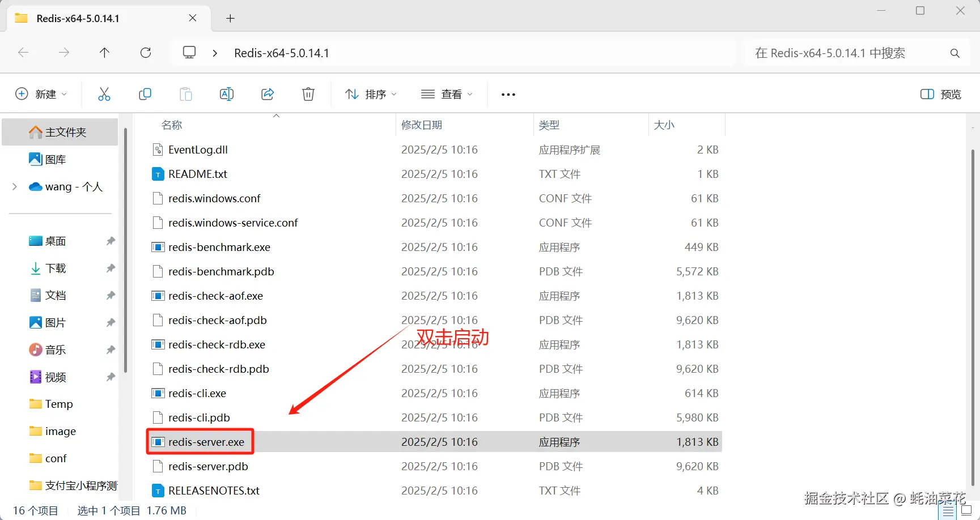This screenshot has height=520, width=980.
Task: Select the Redis-x64-5.0.14.1 tab
Action: coord(108,18)
